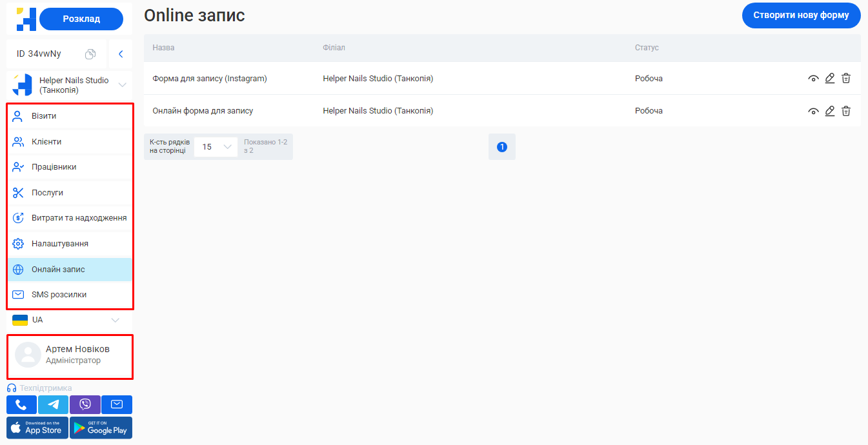Open the rows per page dropdown
This screenshot has height=445, width=868.
216,147
